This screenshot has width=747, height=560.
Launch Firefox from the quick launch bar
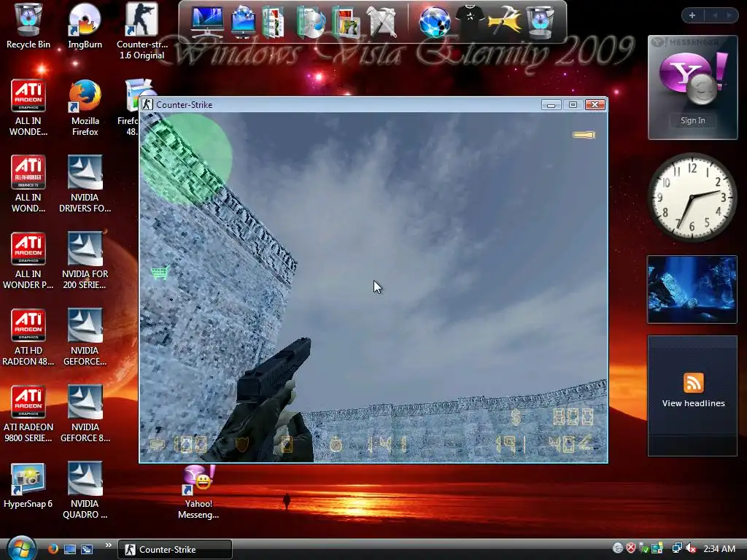[53, 549]
